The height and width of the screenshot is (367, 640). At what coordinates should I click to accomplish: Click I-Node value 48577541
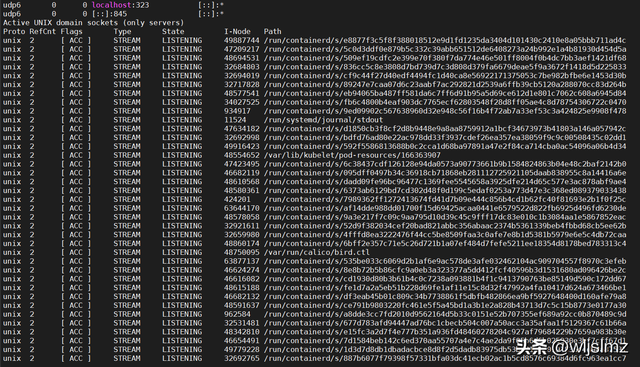click(x=242, y=93)
